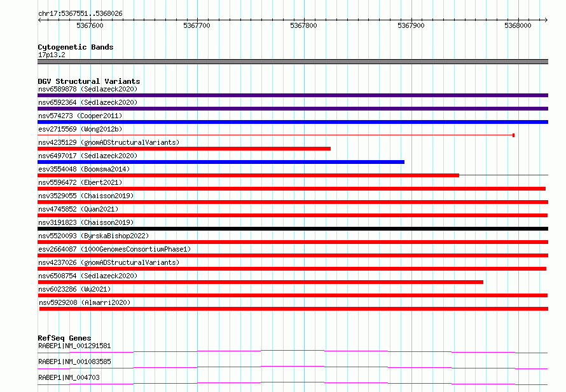Image resolution: width=566 pixels, height=392 pixels.
Task: Select the purple bar for nsv6589878
Action: coord(293,95)
